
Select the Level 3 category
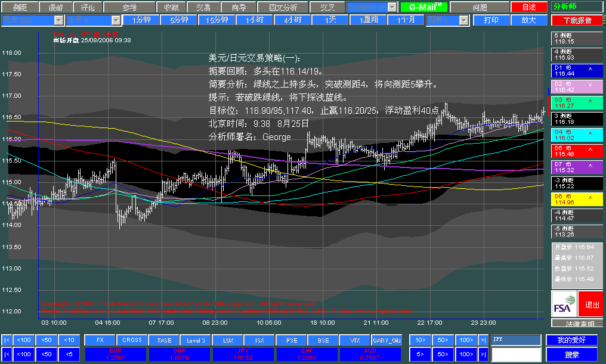pos(196,340)
